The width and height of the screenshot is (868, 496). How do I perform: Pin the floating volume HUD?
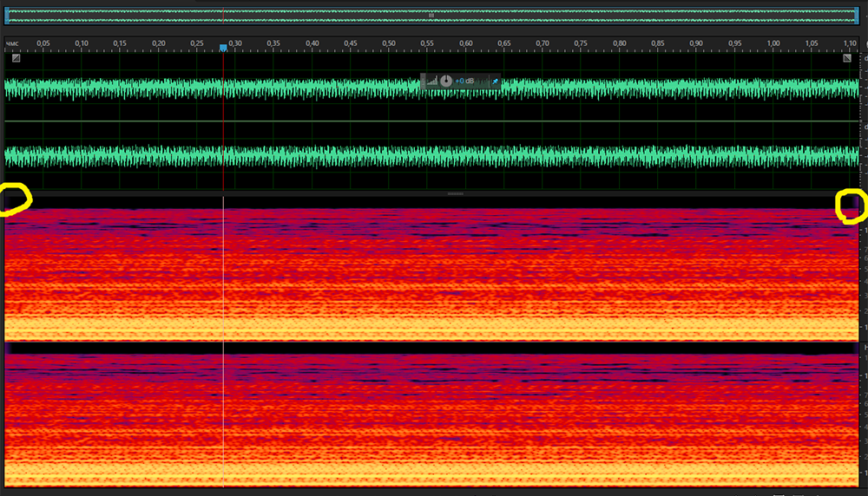(495, 82)
